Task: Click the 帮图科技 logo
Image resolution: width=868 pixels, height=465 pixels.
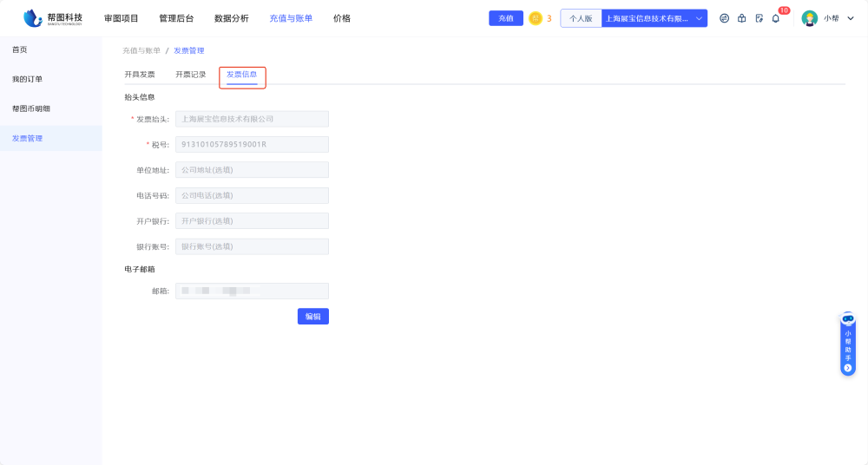Action: tap(53, 18)
